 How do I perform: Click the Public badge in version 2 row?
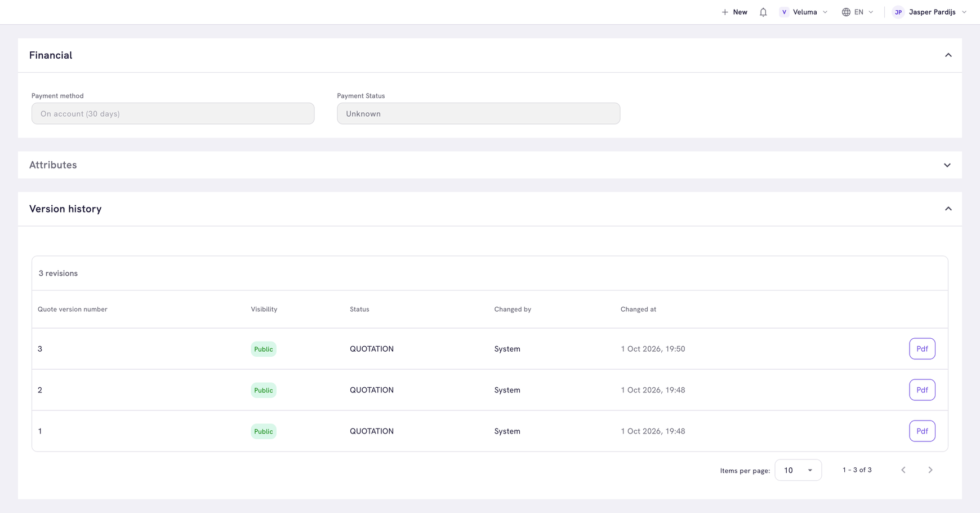click(x=264, y=390)
